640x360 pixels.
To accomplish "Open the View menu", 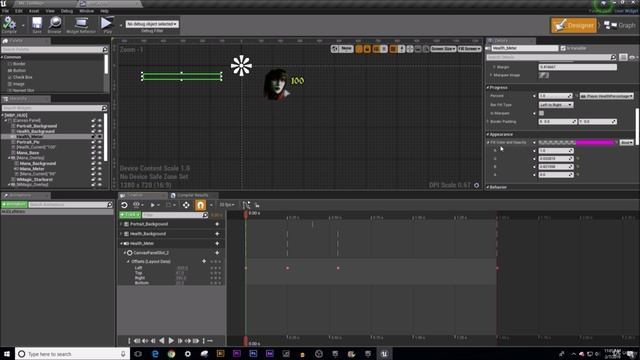I will click(x=50, y=11).
